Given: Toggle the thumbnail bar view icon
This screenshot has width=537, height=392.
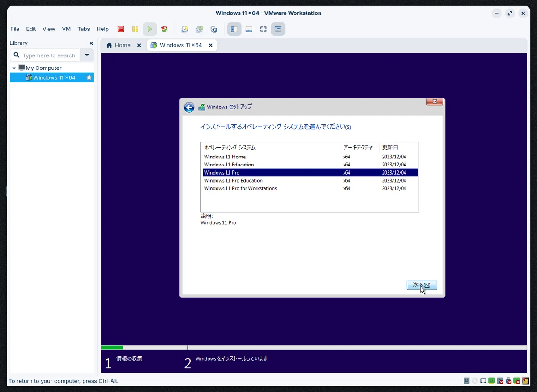Looking at the screenshot, I should (x=249, y=29).
